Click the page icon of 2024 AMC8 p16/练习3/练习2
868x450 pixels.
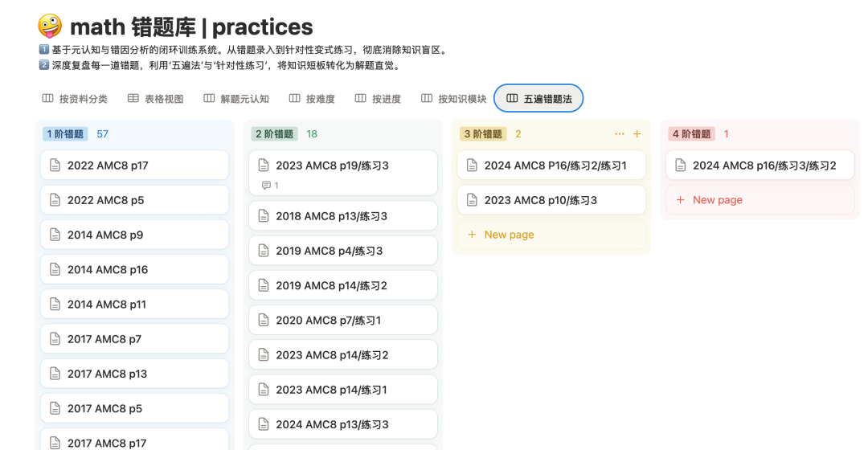pyautogui.click(x=681, y=165)
